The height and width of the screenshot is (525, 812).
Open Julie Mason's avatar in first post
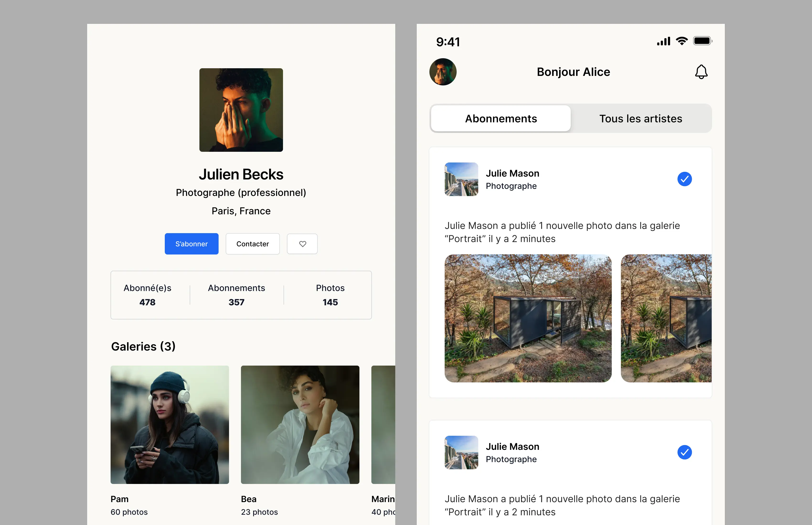461,179
